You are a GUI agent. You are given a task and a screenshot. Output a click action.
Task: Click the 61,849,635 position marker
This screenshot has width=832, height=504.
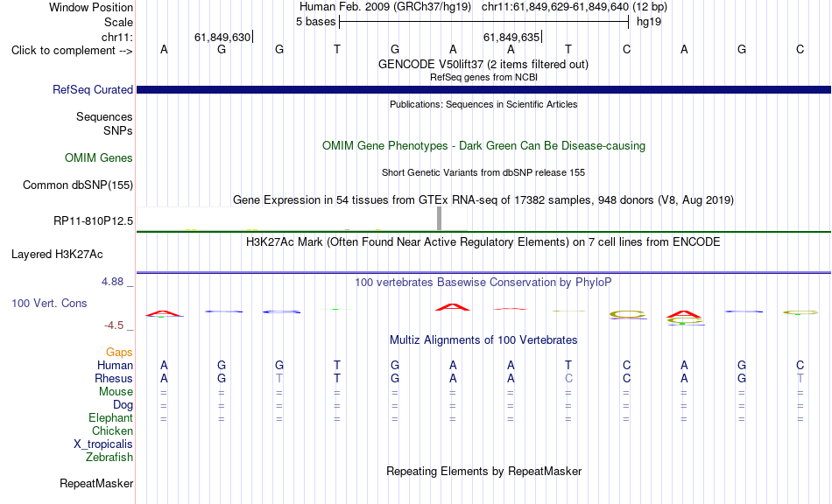click(x=511, y=37)
